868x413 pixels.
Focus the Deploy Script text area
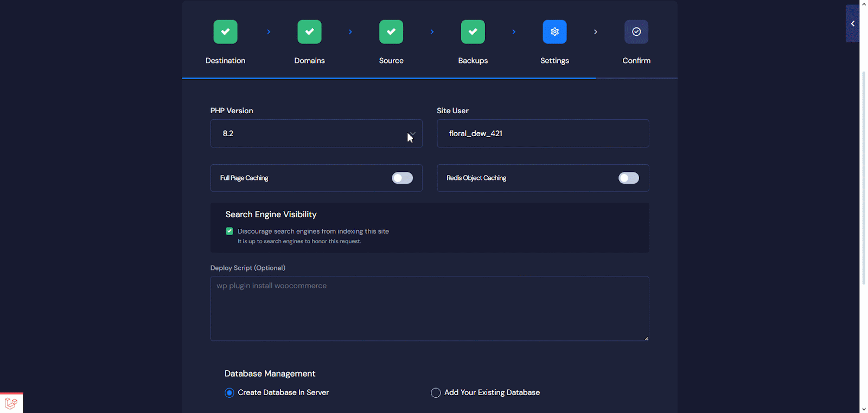(x=429, y=308)
